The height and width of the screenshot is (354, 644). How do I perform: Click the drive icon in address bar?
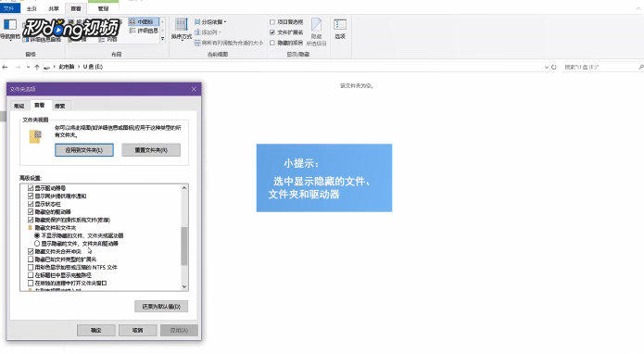47,67
